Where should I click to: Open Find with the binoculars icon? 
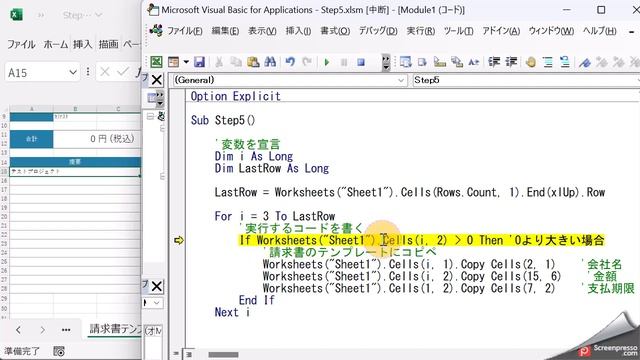[x=270, y=62]
